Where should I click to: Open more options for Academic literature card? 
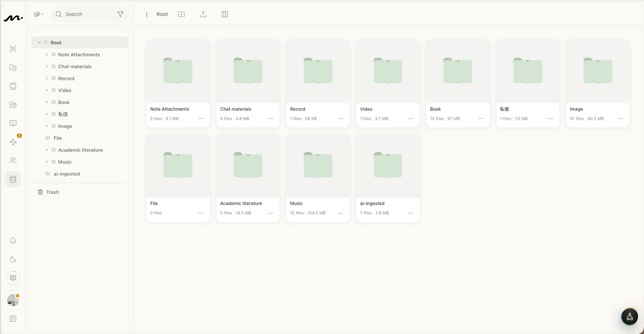tap(271, 213)
